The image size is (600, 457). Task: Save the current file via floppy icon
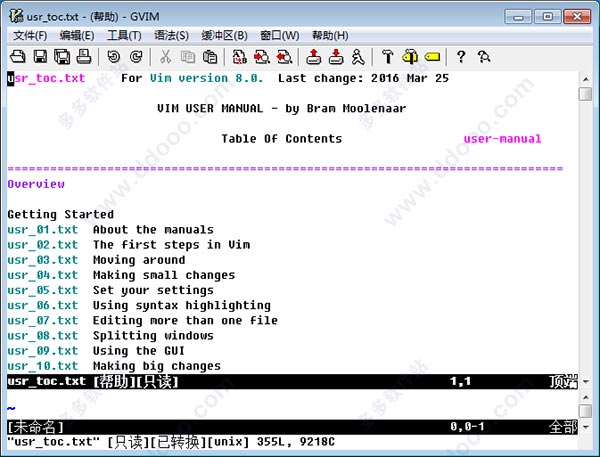coord(41,57)
